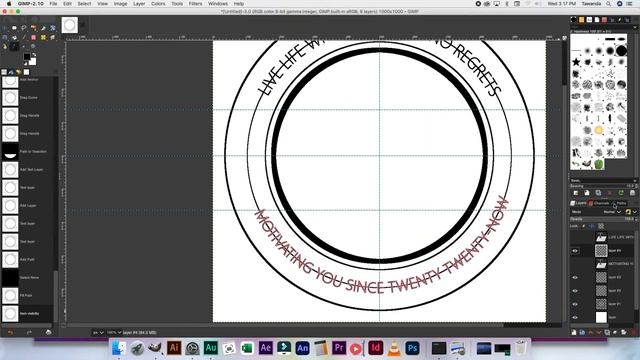The width and height of the screenshot is (640, 360).
Task: Click the Clear undo history icon
Action: tap(48, 332)
